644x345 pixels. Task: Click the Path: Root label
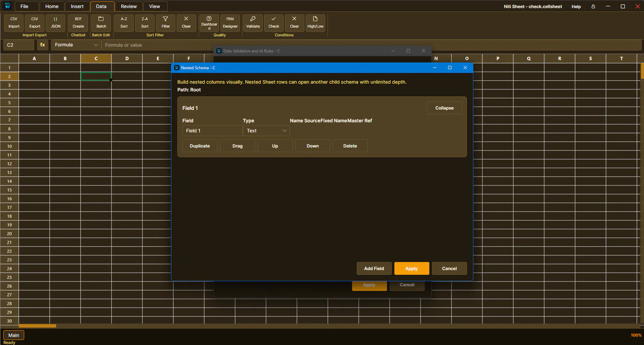pos(189,90)
